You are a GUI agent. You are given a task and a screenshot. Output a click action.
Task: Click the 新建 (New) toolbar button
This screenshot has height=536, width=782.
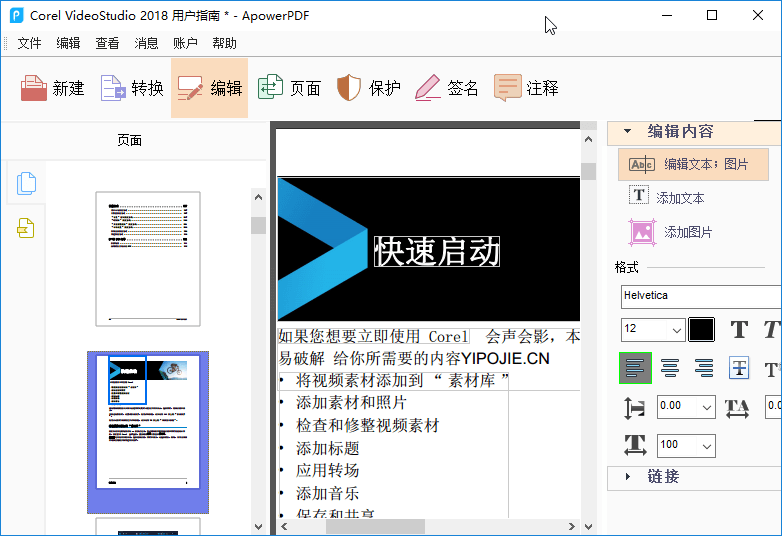point(53,88)
